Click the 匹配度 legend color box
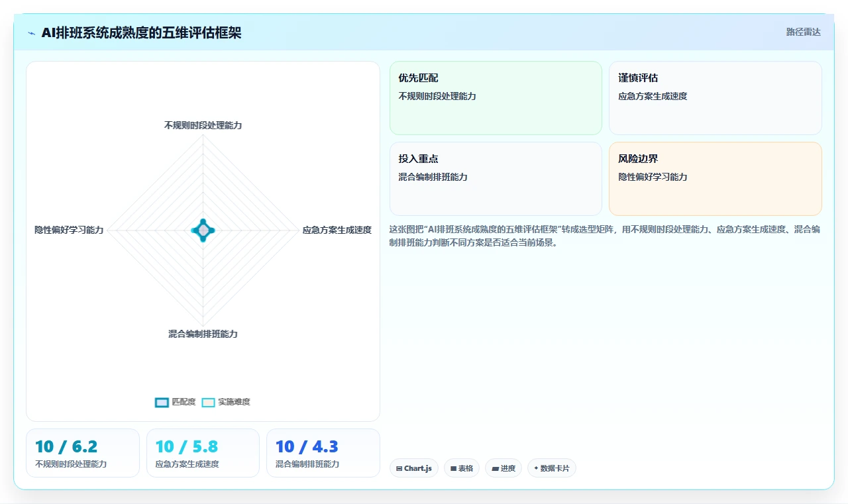 point(162,402)
